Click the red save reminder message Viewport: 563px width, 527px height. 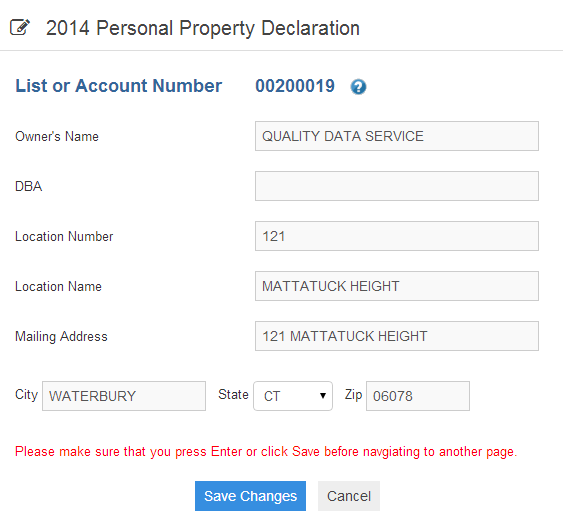click(x=266, y=452)
